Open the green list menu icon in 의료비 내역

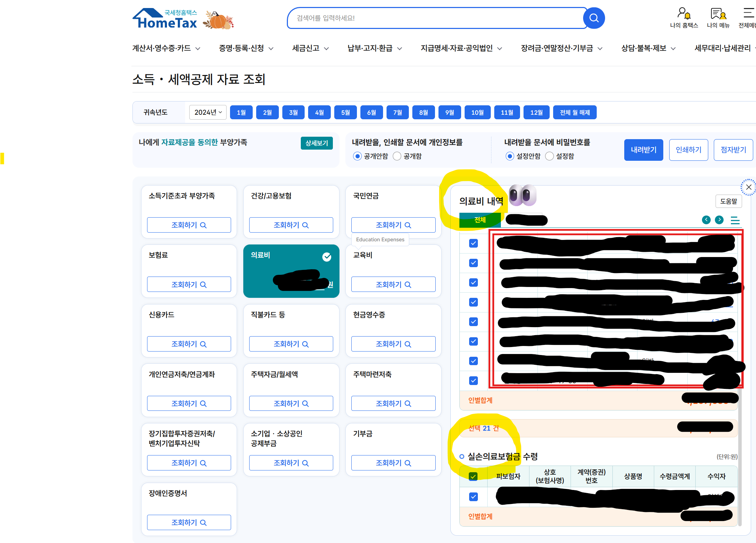[x=735, y=220]
